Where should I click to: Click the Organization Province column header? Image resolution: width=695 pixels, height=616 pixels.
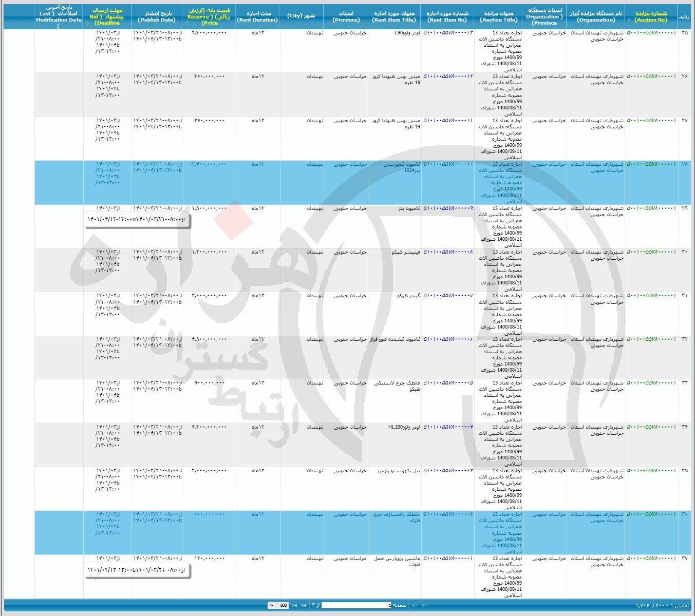[x=545, y=16]
